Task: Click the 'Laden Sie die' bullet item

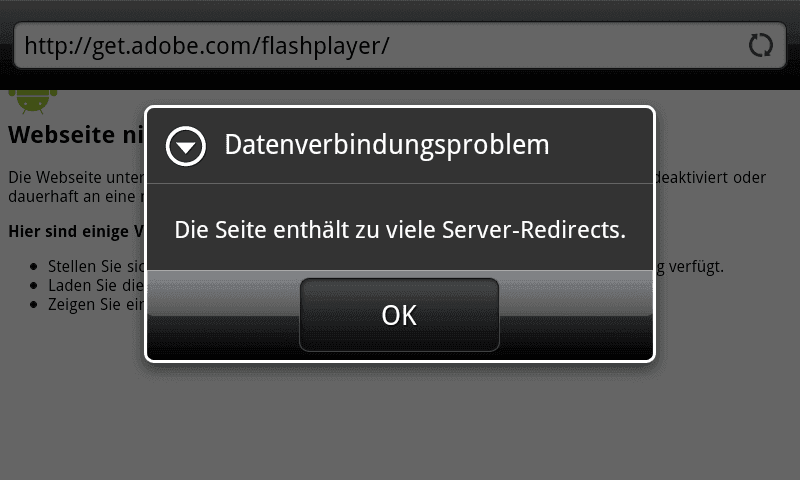Action: click(x=96, y=285)
